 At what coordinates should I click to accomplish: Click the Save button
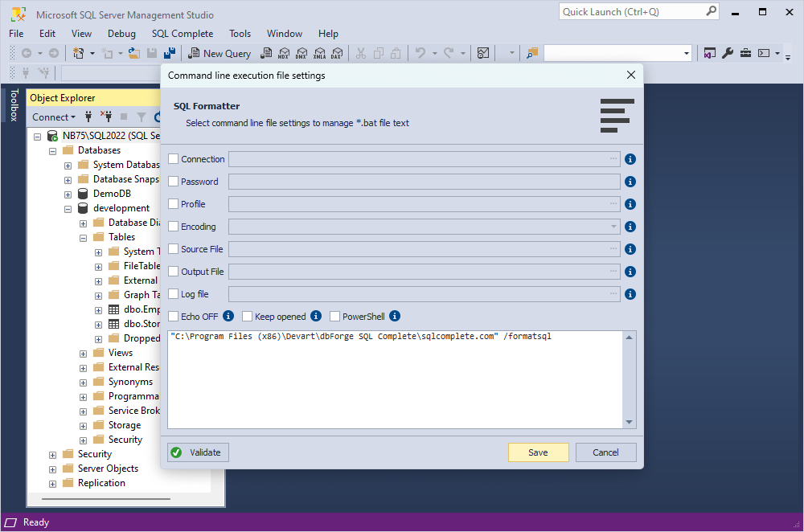539,452
